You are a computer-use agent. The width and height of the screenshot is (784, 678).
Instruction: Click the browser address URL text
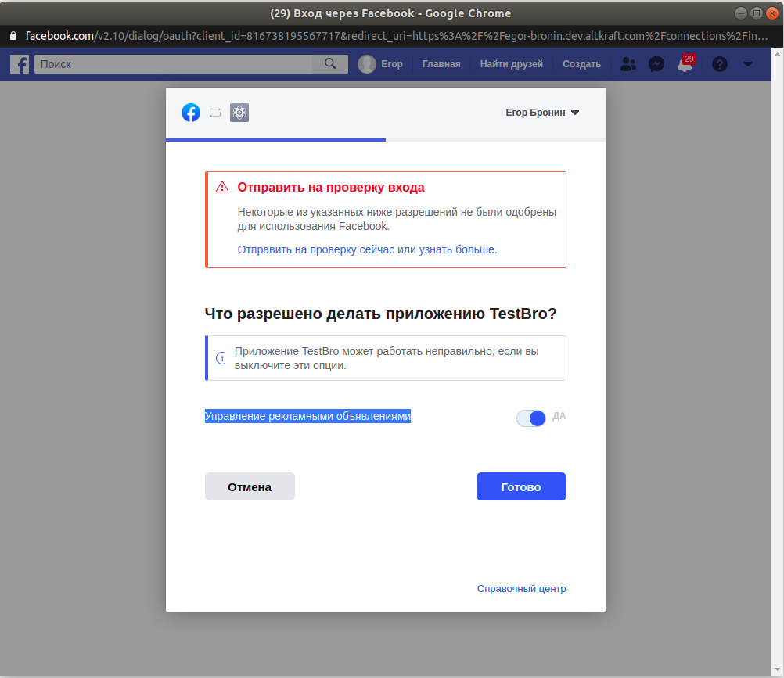click(397, 36)
